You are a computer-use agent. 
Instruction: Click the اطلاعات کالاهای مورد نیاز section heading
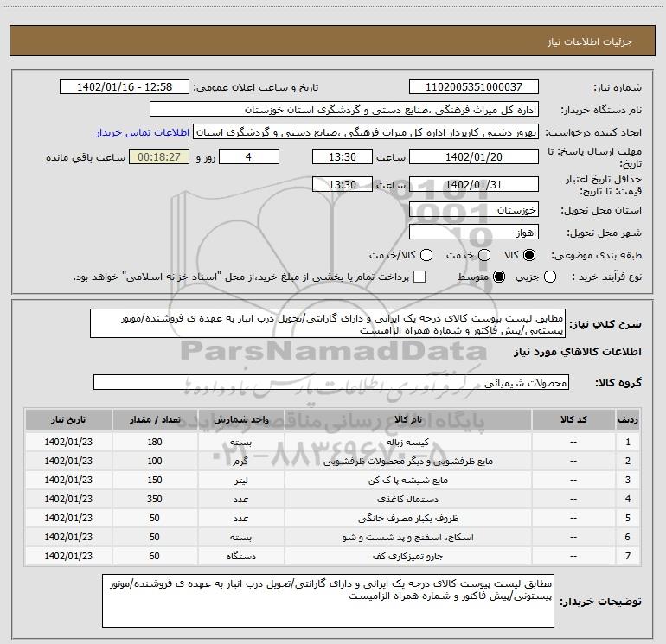[577, 352]
